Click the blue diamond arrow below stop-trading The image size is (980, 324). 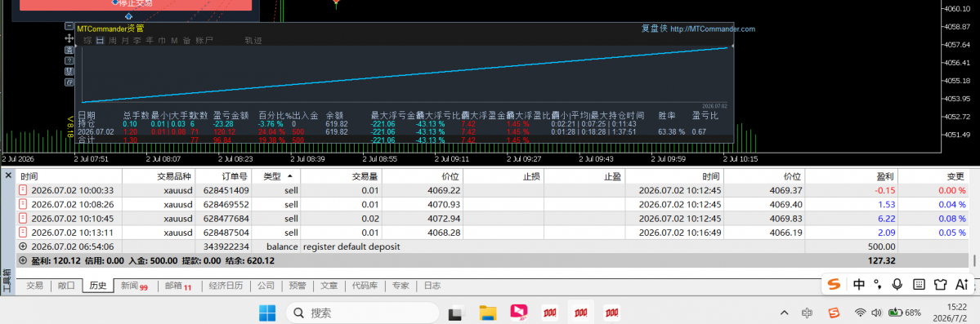129,16
